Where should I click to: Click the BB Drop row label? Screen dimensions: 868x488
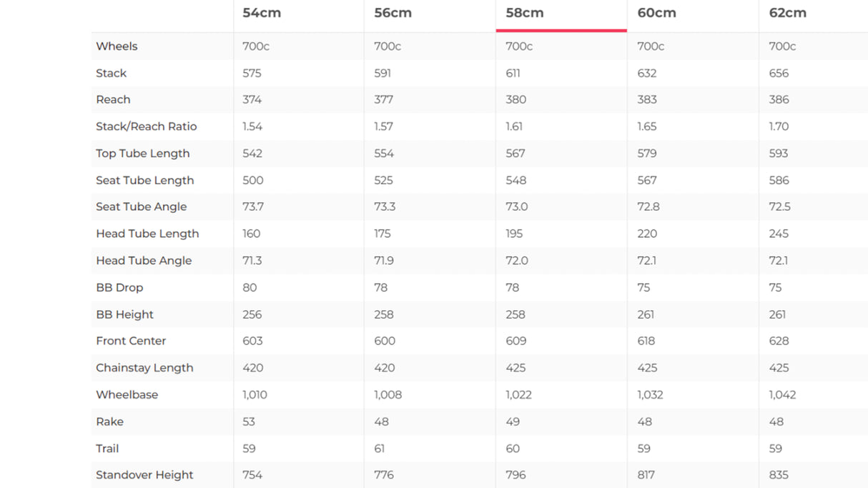(119, 287)
